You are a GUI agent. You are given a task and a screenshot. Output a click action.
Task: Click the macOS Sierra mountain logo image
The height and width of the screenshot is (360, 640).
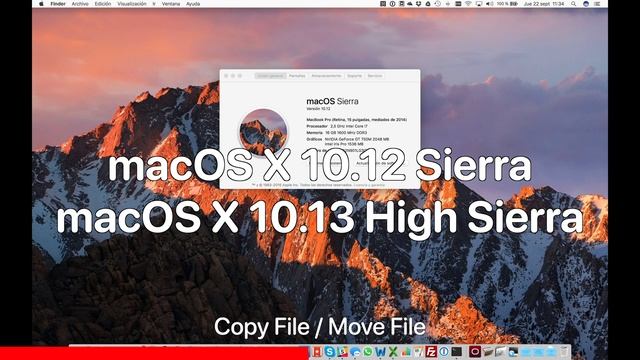coord(263,132)
